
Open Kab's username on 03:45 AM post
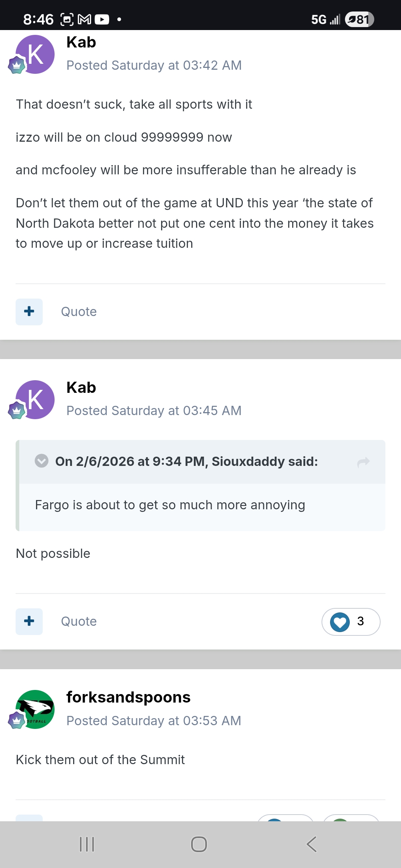pos(81,388)
